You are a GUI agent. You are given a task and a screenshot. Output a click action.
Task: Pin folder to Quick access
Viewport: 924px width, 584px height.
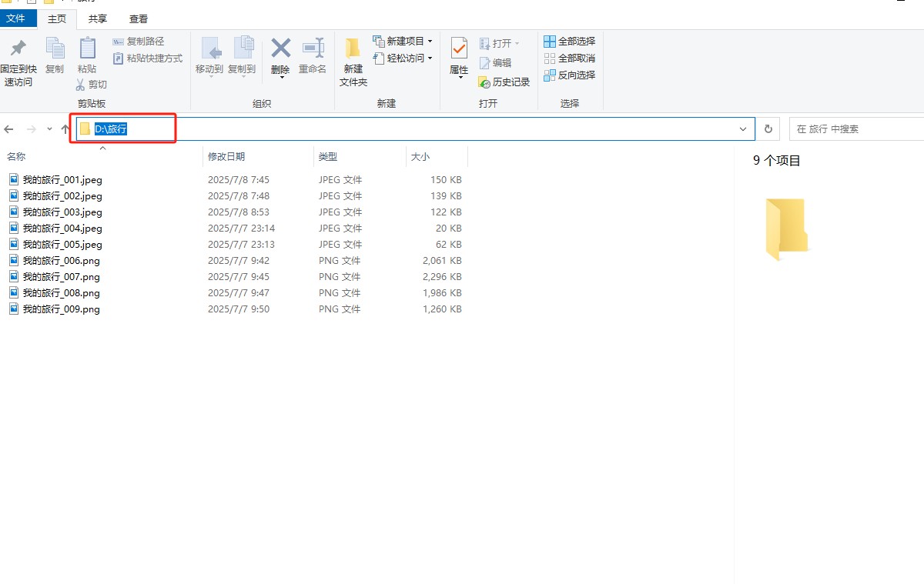pyautogui.click(x=18, y=63)
